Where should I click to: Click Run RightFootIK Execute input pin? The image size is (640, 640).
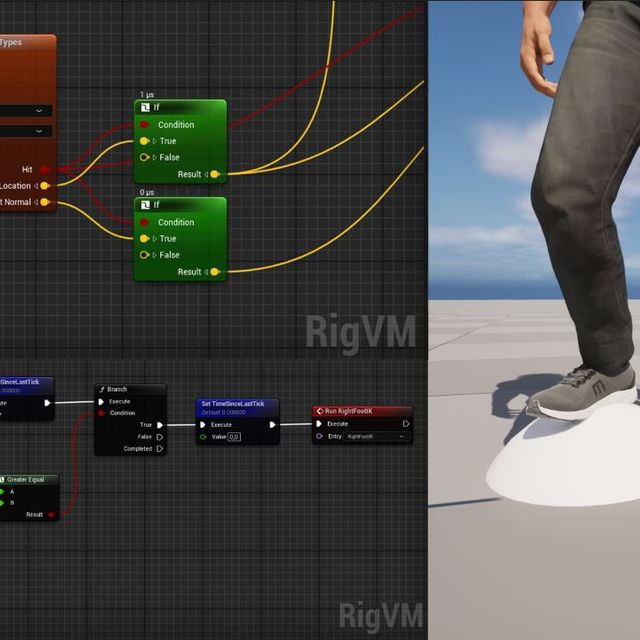pos(319,424)
